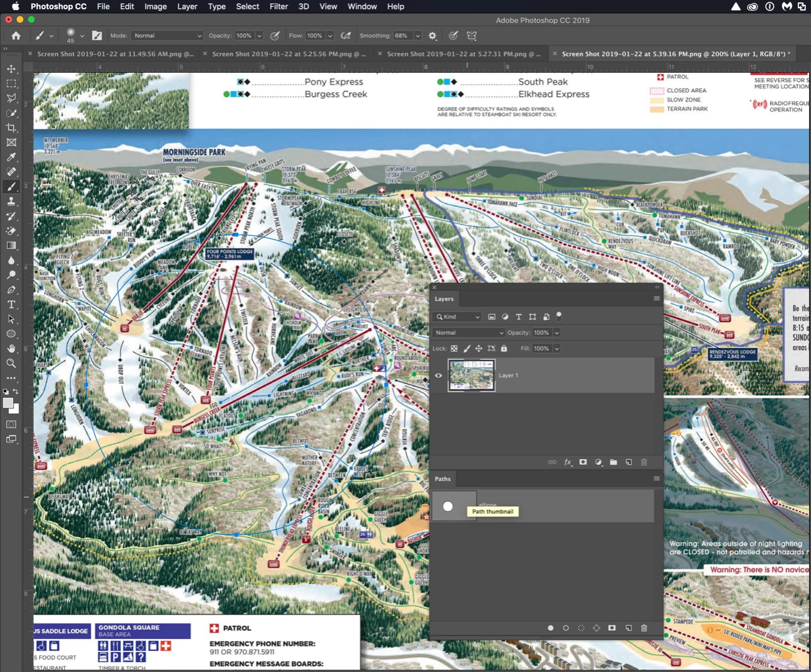
Task: Toggle airbrush-style build-up effects
Action: [x=346, y=35]
